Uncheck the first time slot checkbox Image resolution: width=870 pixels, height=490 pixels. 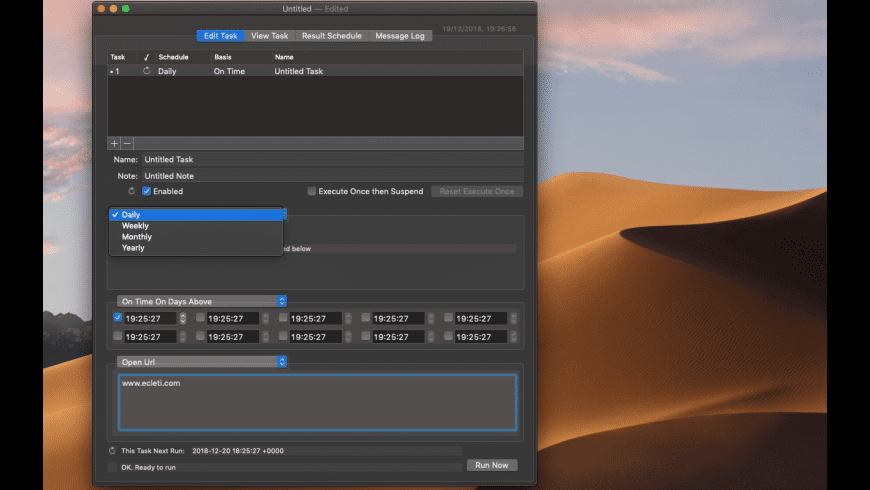click(x=118, y=318)
